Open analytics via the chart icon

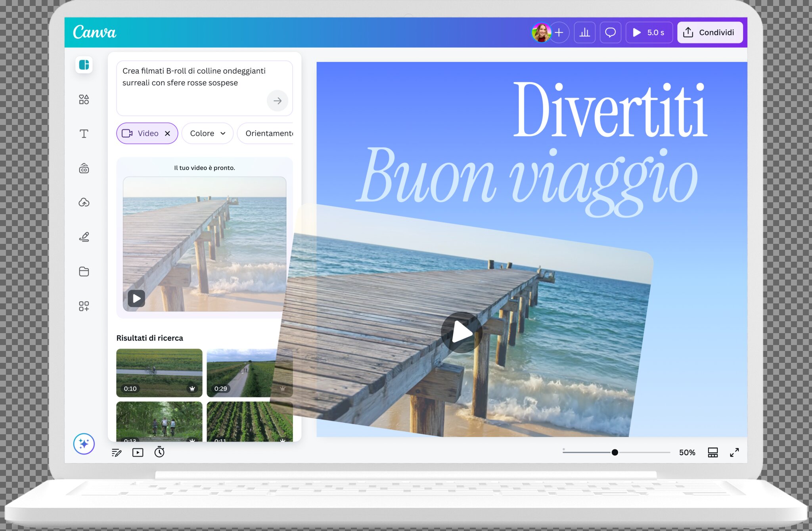(584, 32)
